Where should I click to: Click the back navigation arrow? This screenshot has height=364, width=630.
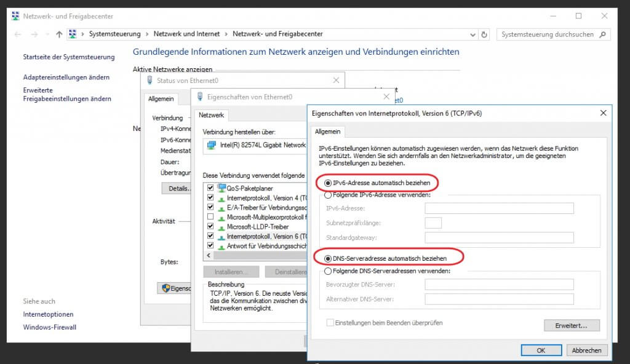[x=18, y=34]
